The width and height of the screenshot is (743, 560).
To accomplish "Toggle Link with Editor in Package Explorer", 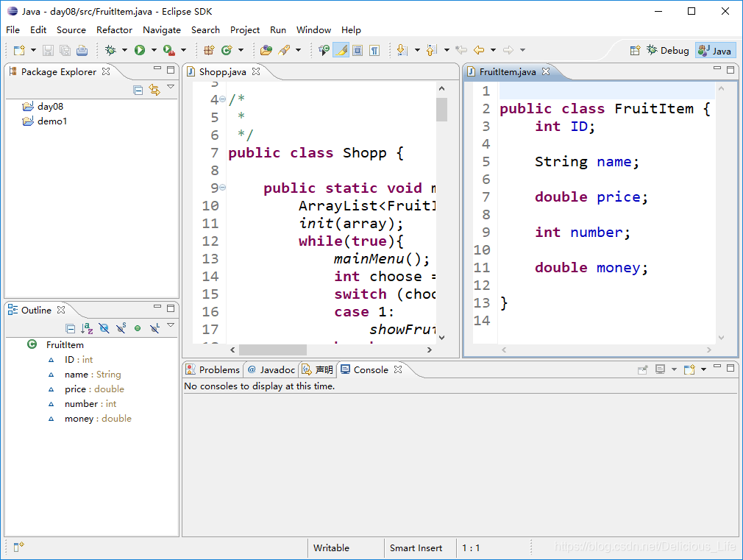I will pyautogui.click(x=154, y=90).
